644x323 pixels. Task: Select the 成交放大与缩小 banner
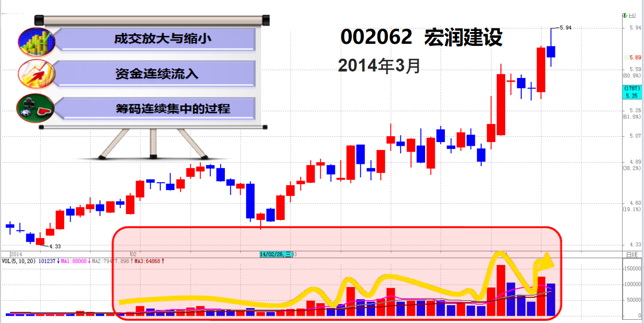pos(156,40)
